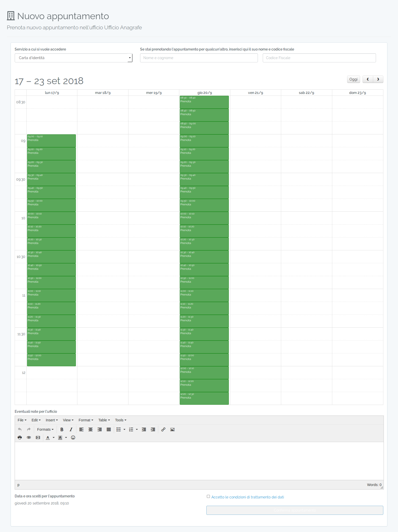Open the Edit menu in the editor
The width and height of the screenshot is (398, 532).
coord(36,420)
